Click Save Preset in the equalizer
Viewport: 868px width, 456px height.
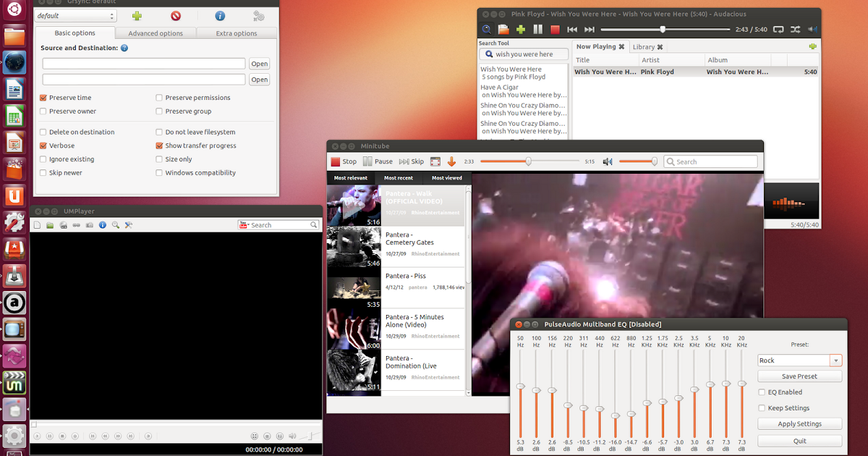point(799,376)
